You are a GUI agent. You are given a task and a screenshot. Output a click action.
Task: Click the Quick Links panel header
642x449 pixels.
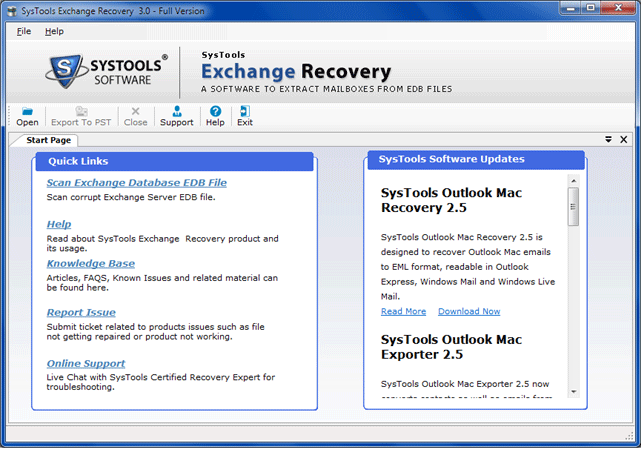pos(174,161)
